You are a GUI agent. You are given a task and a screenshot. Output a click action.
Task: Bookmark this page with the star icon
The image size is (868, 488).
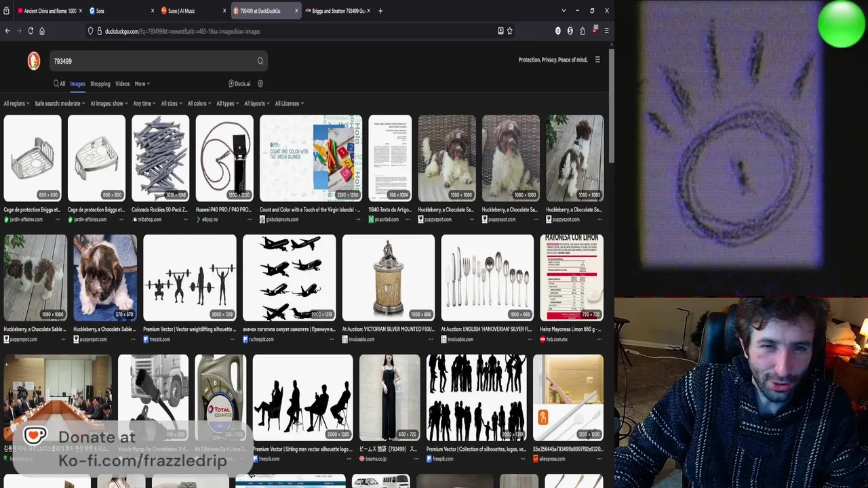click(x=510, y=31)
